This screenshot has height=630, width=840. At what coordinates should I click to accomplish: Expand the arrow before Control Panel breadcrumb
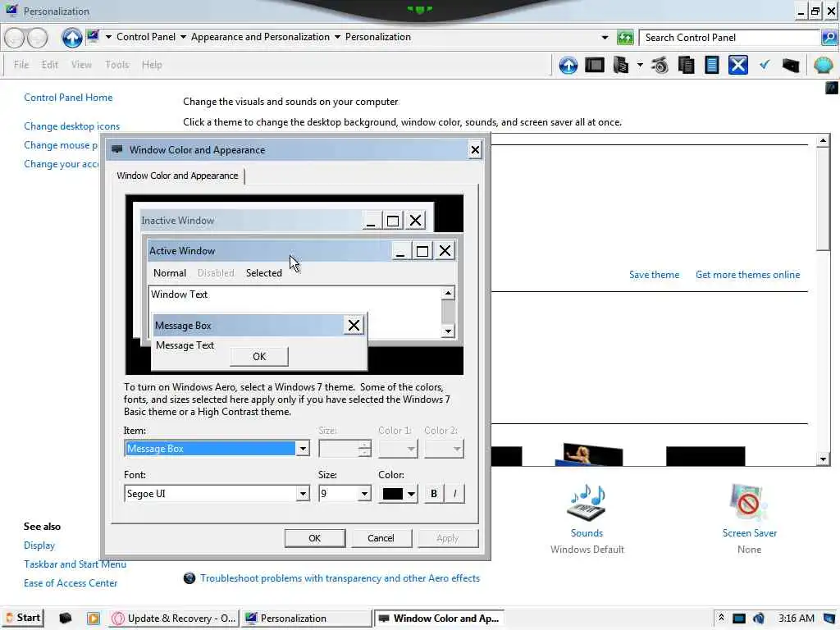coord(109,37)
